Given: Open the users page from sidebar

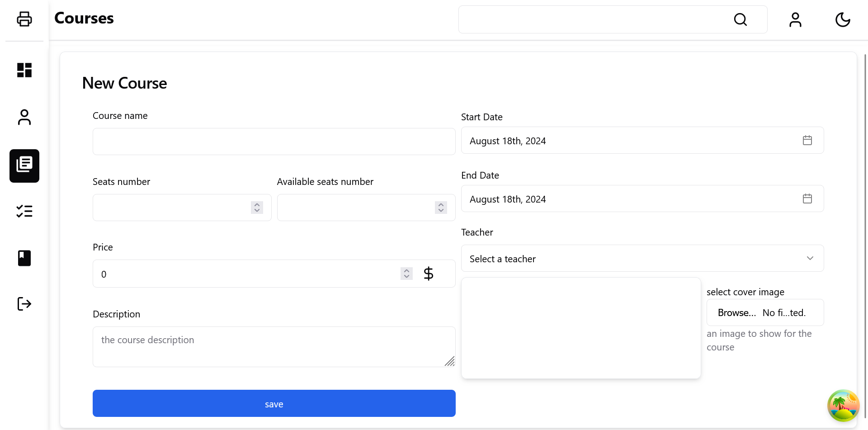Looking at the screenshot, I should point(24,117).
